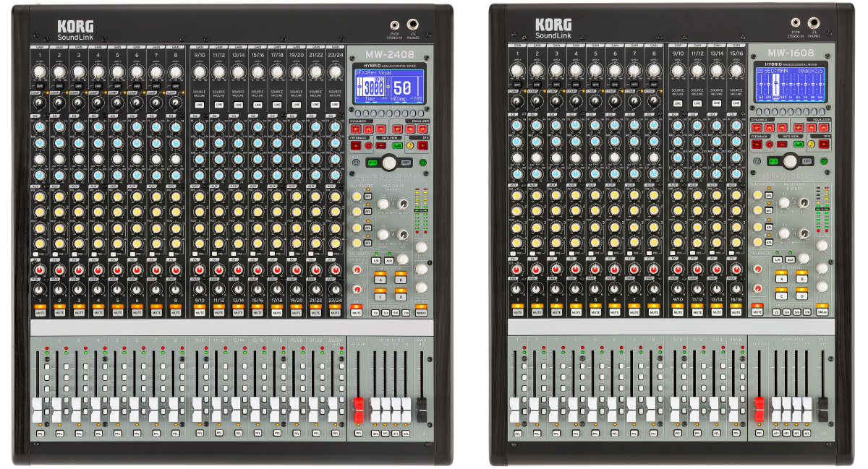
Task: Select EQUALIZER MAIN L/R on MW-1608
Action: tap(799, 127)
